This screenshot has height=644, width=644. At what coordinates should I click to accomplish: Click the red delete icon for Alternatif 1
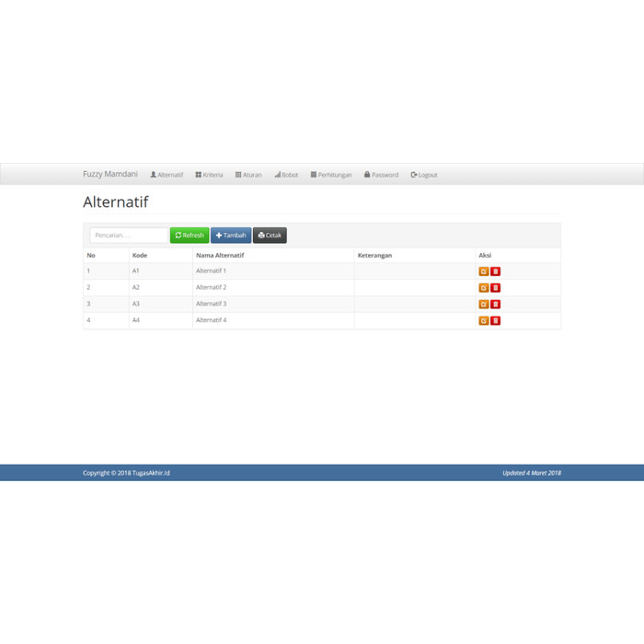tap(496, 271)
